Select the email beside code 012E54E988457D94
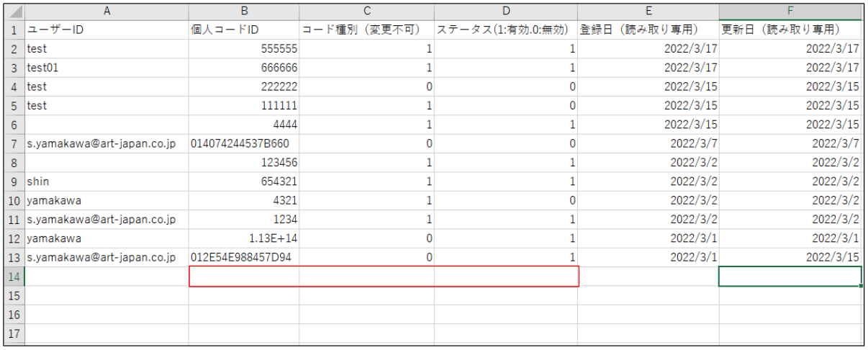The height and width of the screenshot is (350, 868). [x=107, y=257]
